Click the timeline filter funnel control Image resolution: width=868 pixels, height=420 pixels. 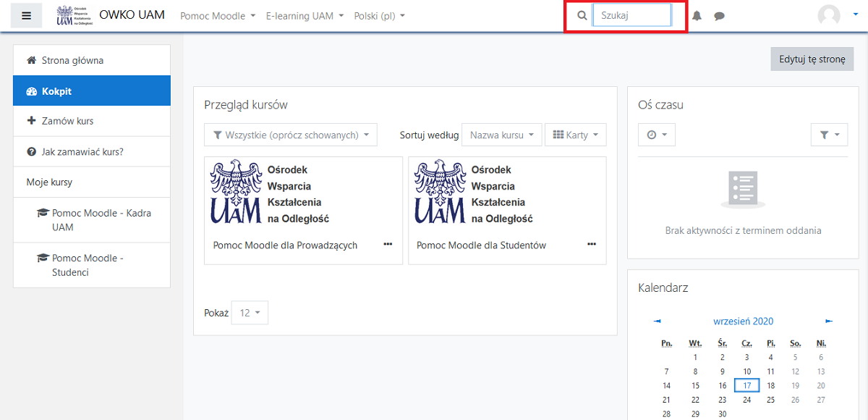(x=829, y=135)
